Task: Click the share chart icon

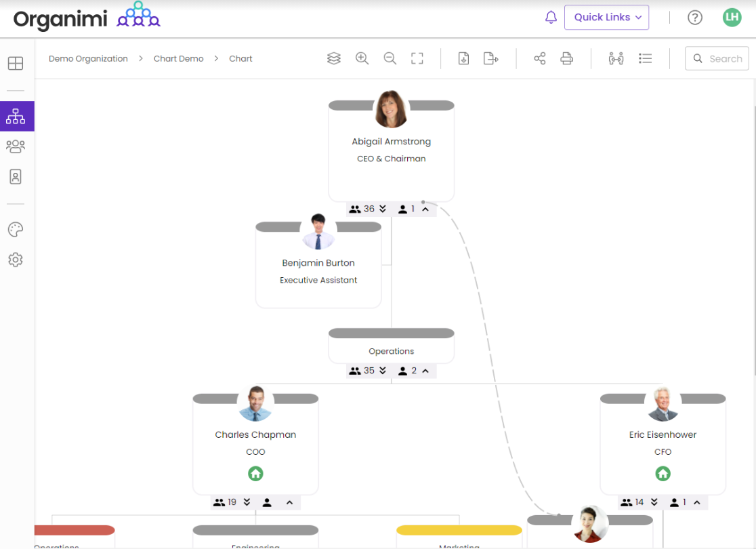Action: coord(539,59)
